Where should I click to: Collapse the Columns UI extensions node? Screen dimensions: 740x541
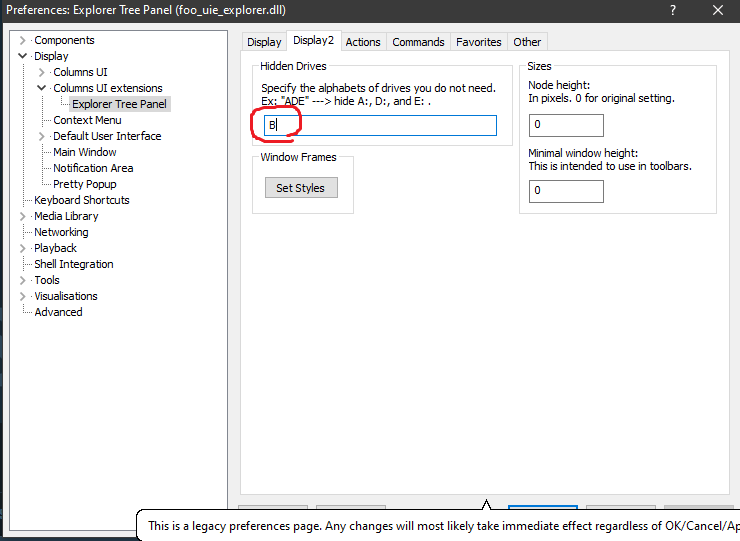42,88
